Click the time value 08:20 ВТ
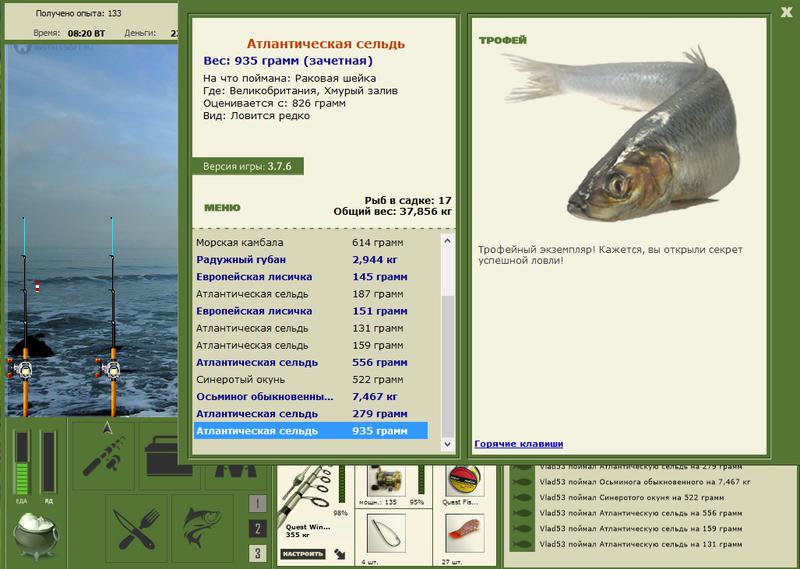 point(86,33)
